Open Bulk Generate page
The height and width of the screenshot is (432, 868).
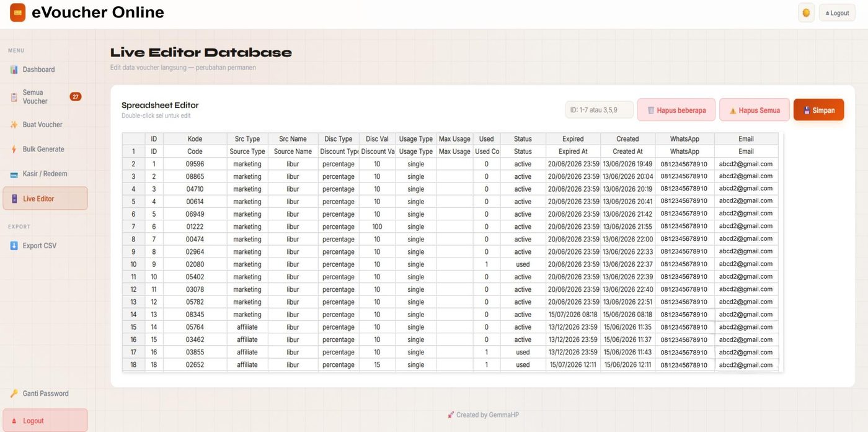tap(45, 149)
